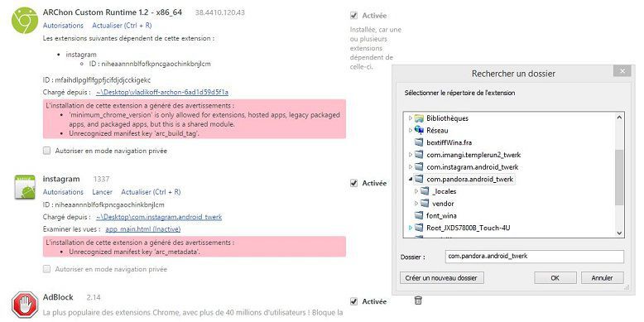Expand the Root_JXDS7800B_Touch-4U node

[x=410, y=228]
